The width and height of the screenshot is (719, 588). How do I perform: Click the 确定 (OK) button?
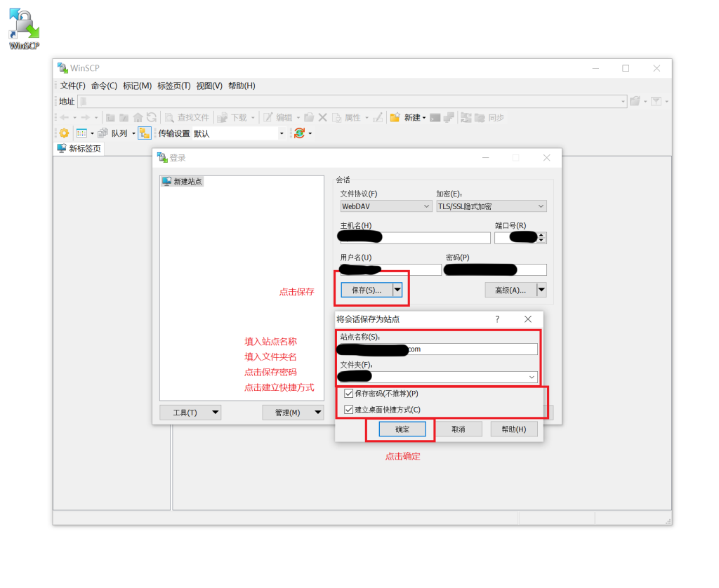coord(402,429)
